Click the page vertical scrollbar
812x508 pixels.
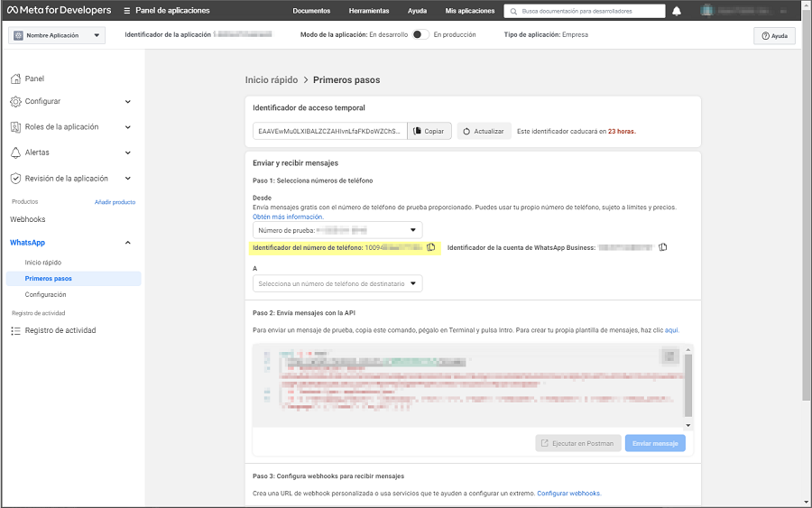807,206
